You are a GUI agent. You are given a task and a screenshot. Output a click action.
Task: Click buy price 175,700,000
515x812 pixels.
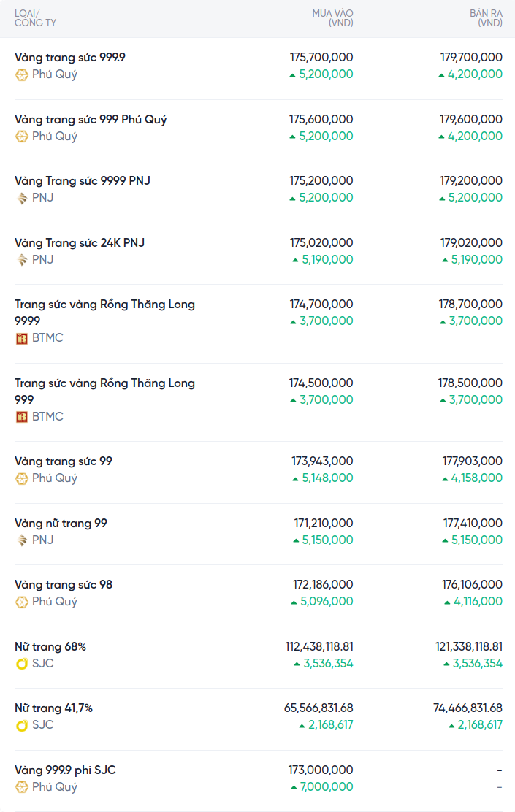[321, 57]
